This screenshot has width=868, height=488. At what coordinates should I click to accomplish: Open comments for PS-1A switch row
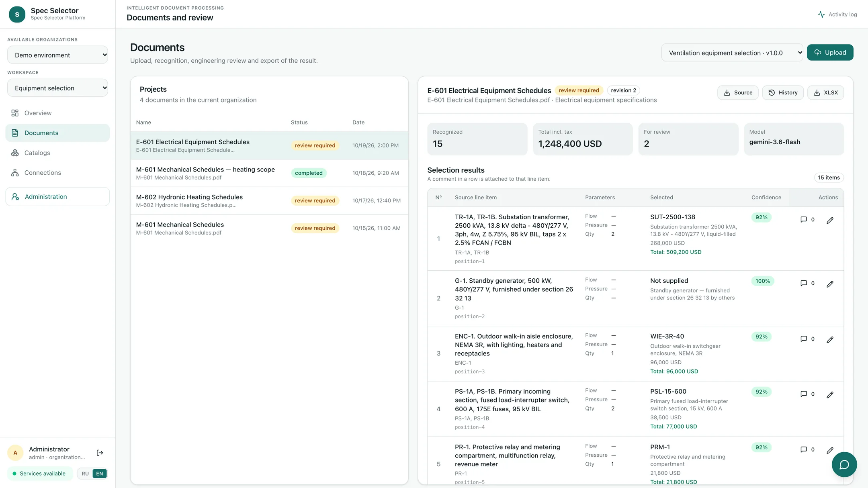807,394
